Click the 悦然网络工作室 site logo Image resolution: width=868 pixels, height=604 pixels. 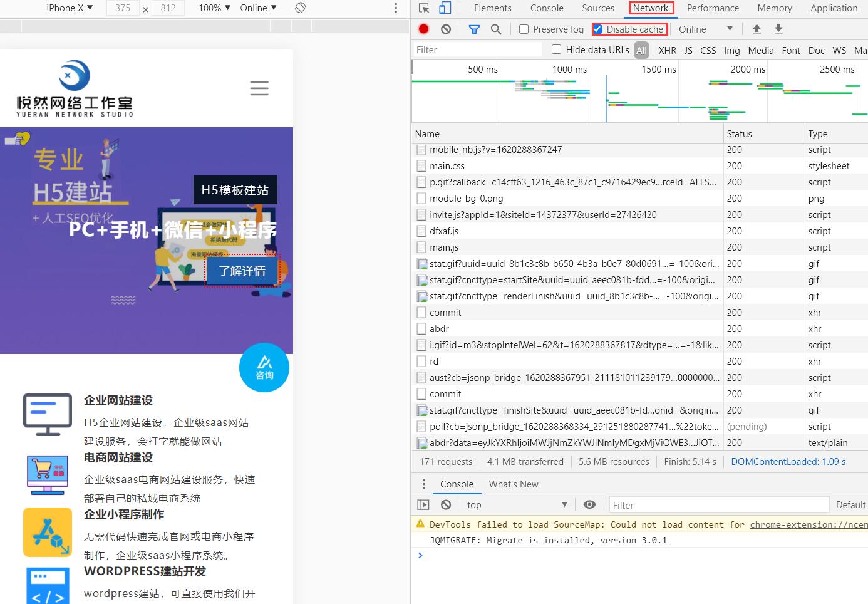(75, 88)
